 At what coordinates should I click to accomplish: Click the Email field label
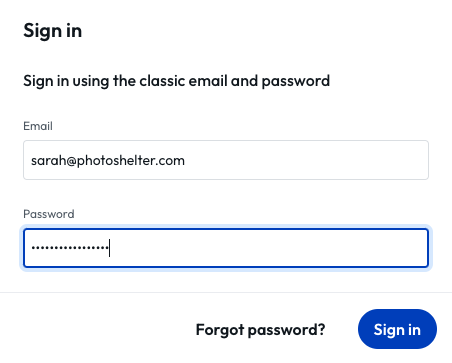38,126
